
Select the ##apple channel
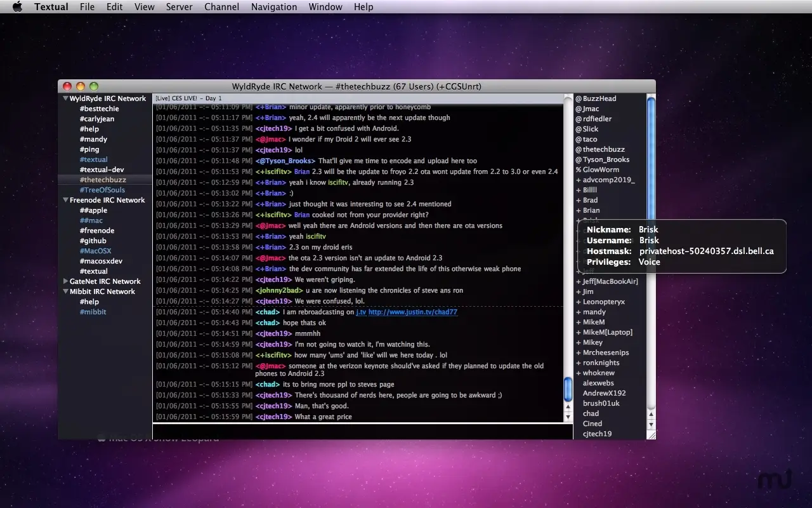click(93, 210)
